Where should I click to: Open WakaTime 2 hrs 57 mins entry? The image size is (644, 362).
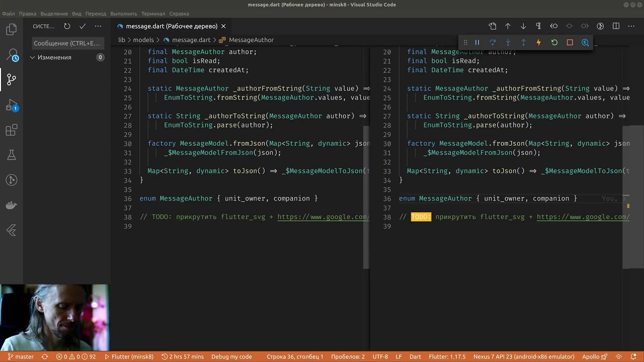[x=183, y=356]
